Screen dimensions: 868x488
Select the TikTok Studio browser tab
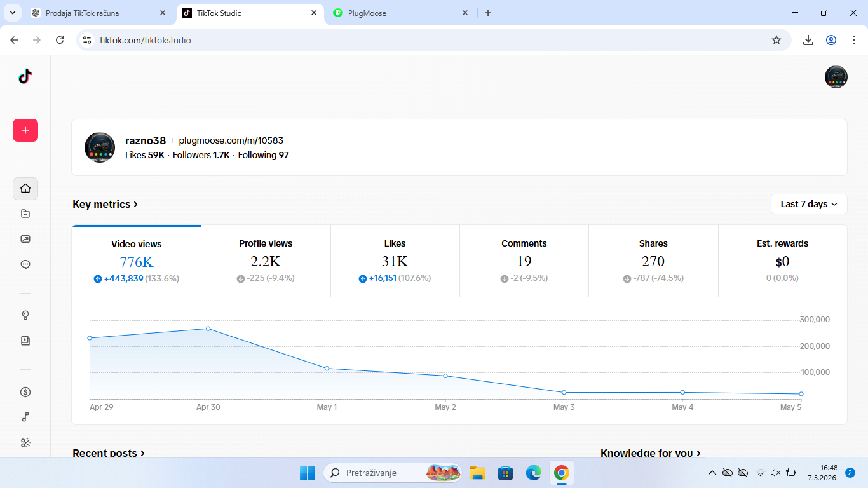point(249,13)
